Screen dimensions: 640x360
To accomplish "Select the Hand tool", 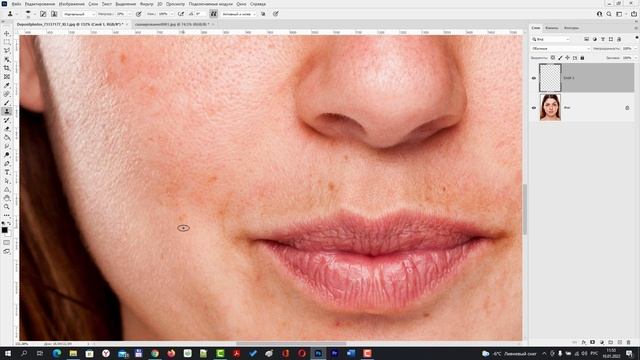I will (7, 198).
